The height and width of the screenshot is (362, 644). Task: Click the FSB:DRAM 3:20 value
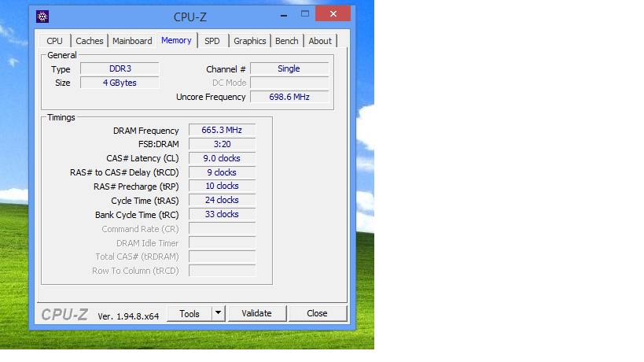pos(223,144)
